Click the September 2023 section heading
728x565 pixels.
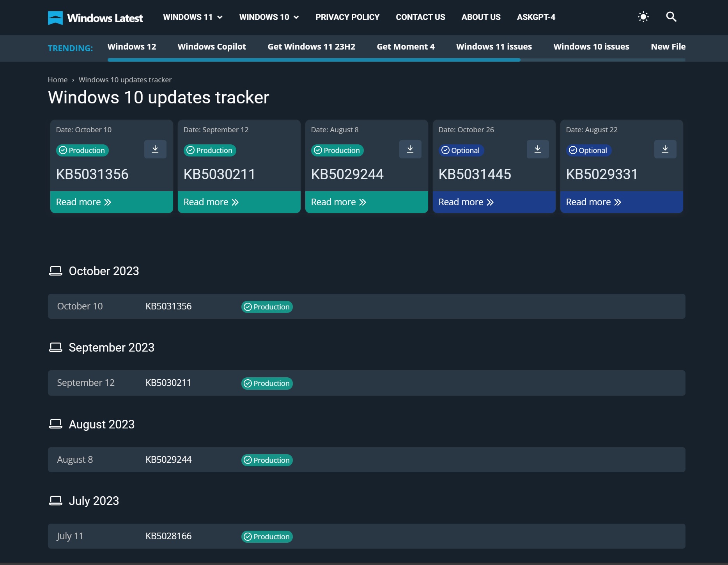coord(112,347)
